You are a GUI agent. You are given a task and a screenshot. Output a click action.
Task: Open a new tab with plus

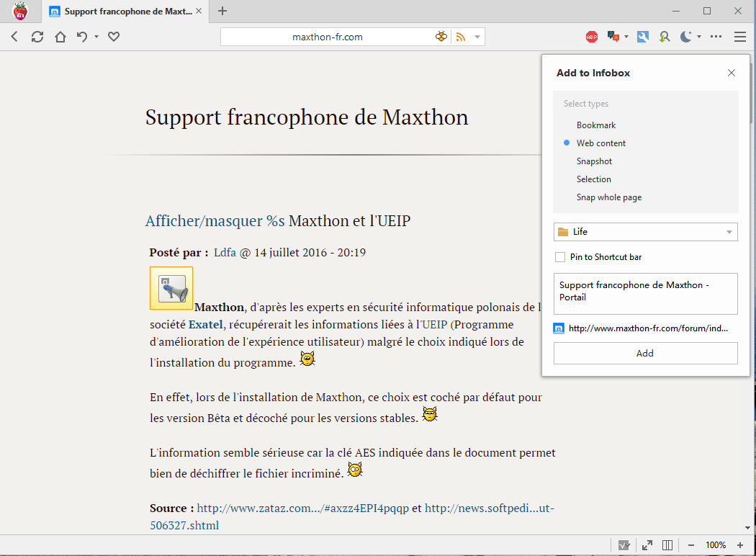pos(222,11)
